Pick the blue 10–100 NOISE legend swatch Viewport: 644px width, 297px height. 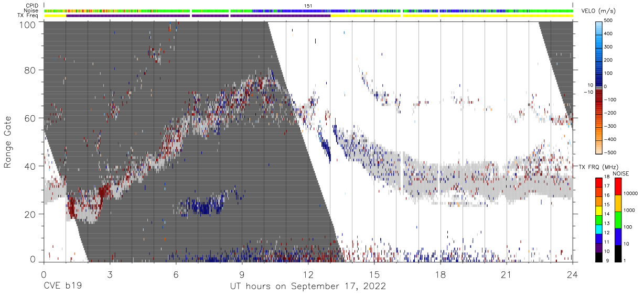pos(618,236)
